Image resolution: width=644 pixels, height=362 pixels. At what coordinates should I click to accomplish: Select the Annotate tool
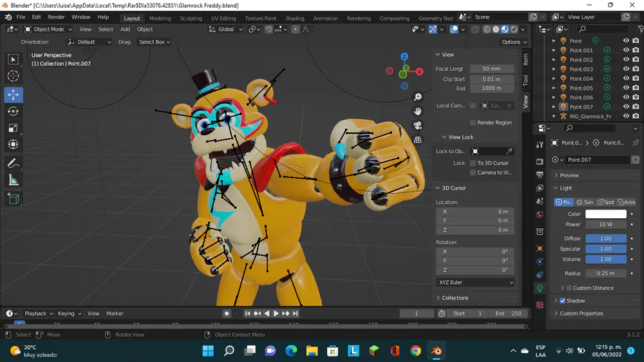(x=13, y=163)
